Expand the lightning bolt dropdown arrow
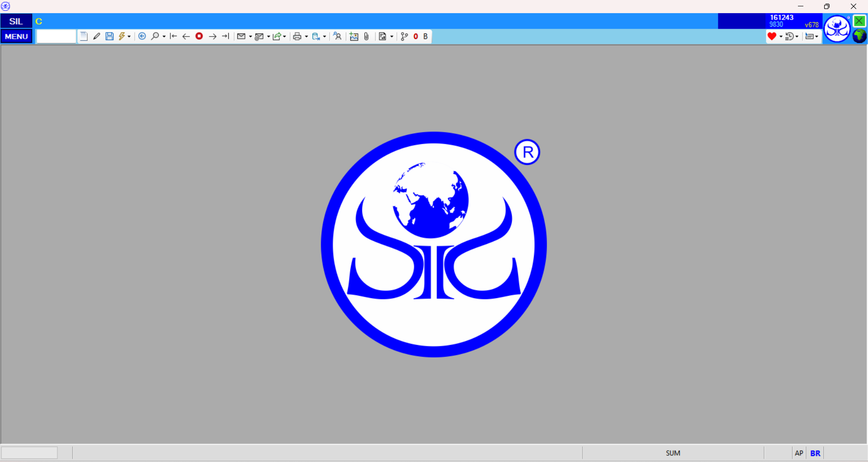Image resolution: width=868 pixels, height=462 pixels. (x=129, y=37)
